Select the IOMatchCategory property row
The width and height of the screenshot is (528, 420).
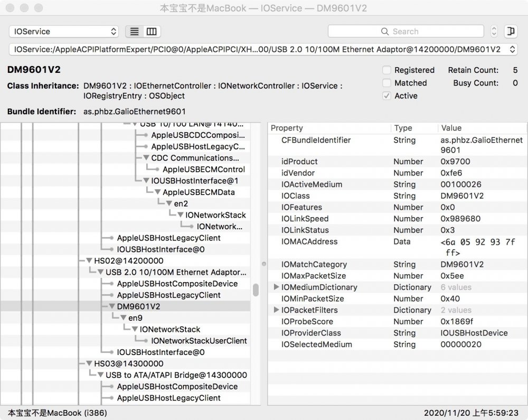(x=398, y=264)
